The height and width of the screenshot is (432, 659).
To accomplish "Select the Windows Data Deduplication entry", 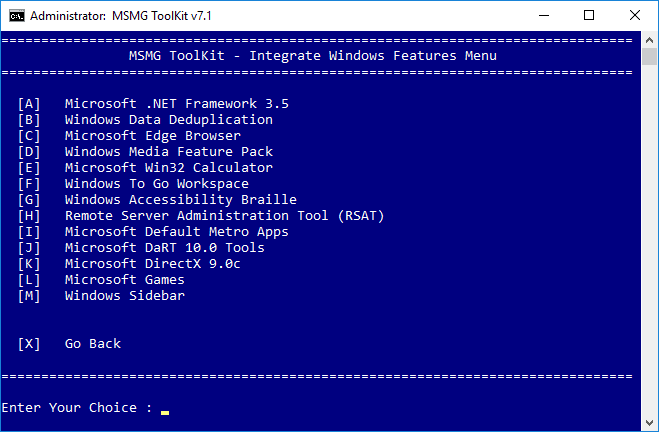I will tap(168, 120).
